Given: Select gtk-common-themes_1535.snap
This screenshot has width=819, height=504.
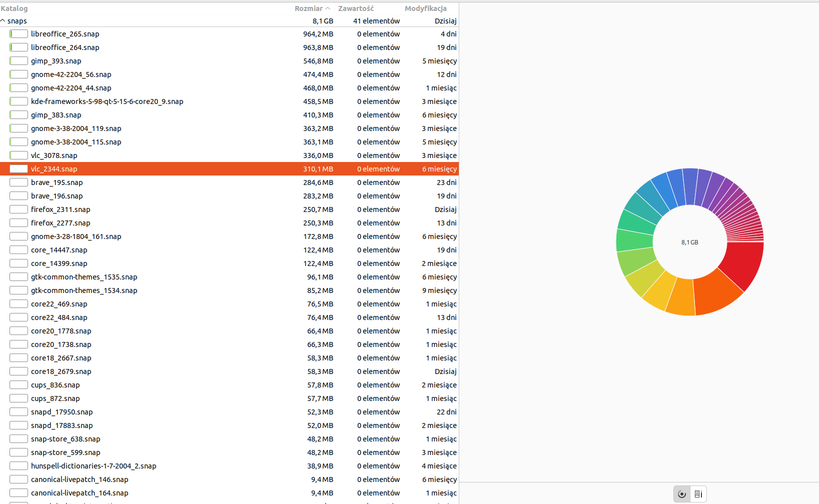Looking at the screenshot, I should (229, 277).
